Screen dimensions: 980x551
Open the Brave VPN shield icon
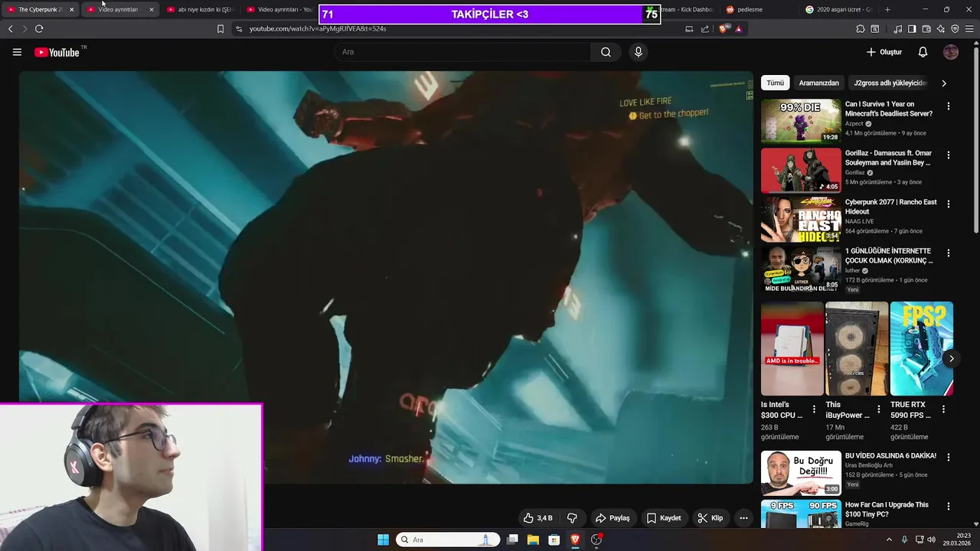[x=955, y=29]
